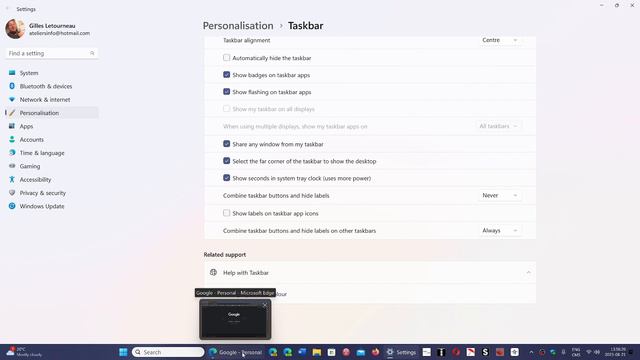This screenshot has height=360, width=640.
Task: Click the Accessibility figure icon
Action: pos(12,180)
